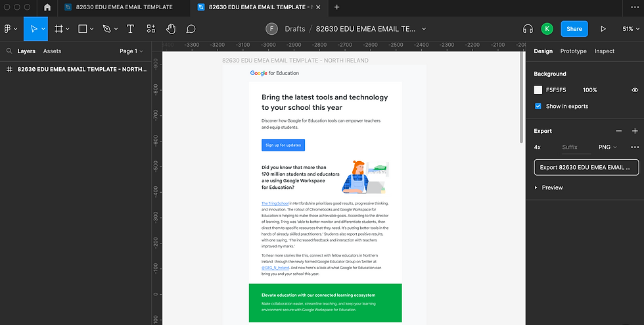The image size is (644, 325).
Task: Open the 51% zoom dropdown
Action: tap(630, 29)
